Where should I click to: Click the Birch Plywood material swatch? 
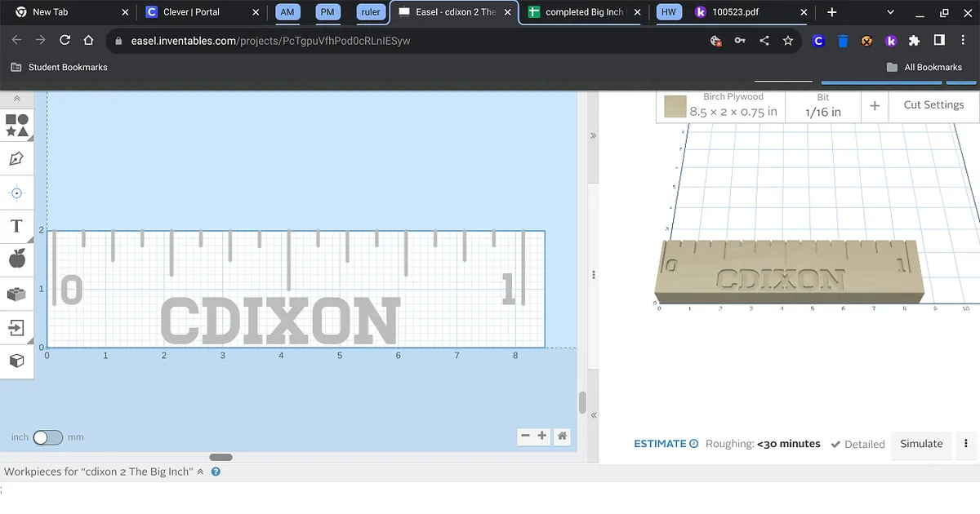click(x=675, y=106)
